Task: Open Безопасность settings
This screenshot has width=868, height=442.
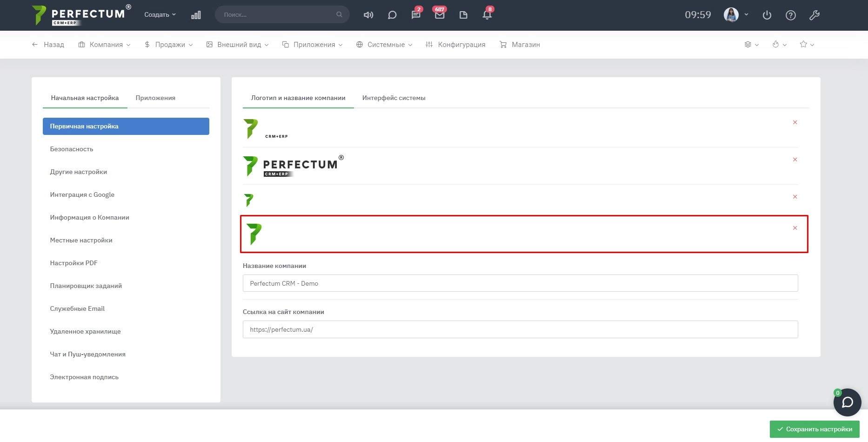Action: pos(126,149)
